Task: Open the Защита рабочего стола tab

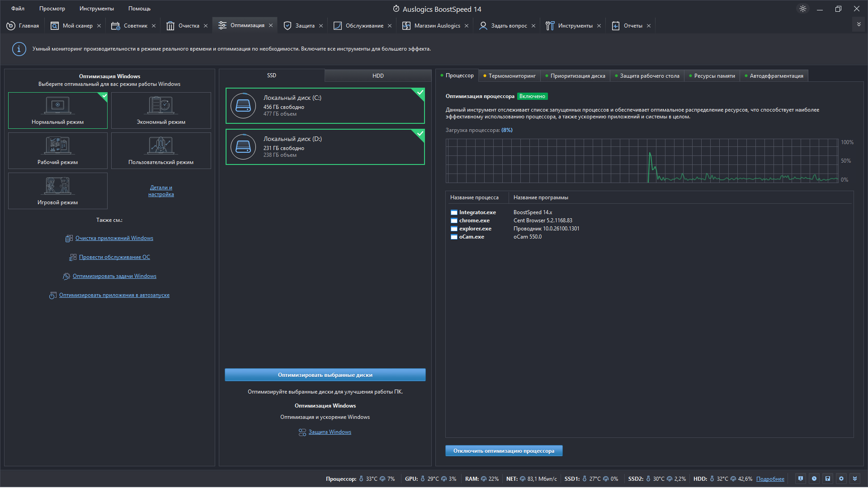Action: click(x=647, y=76)
